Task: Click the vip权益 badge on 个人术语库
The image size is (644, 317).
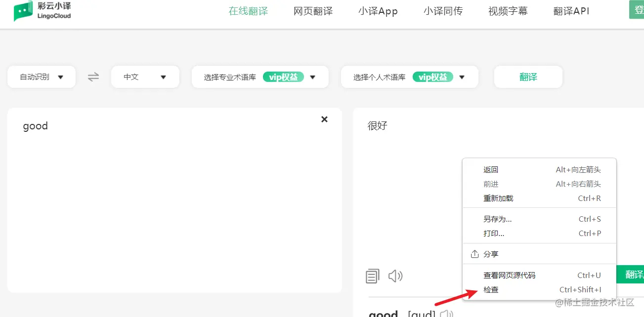Action: point(433,77)
